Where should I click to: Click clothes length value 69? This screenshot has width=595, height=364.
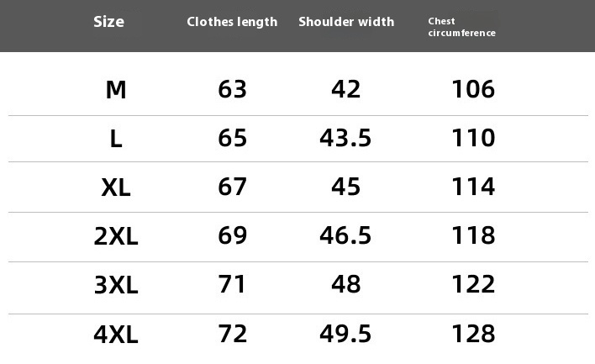coord(232,235)
